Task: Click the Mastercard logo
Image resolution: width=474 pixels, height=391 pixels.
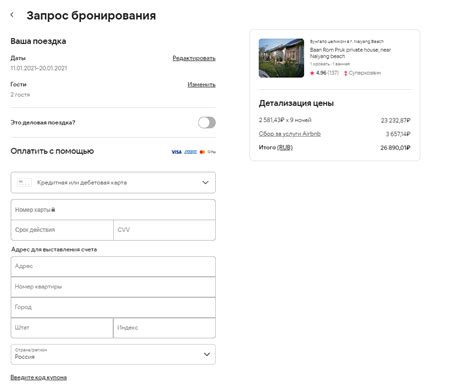Action: click(x=202, y=152)
